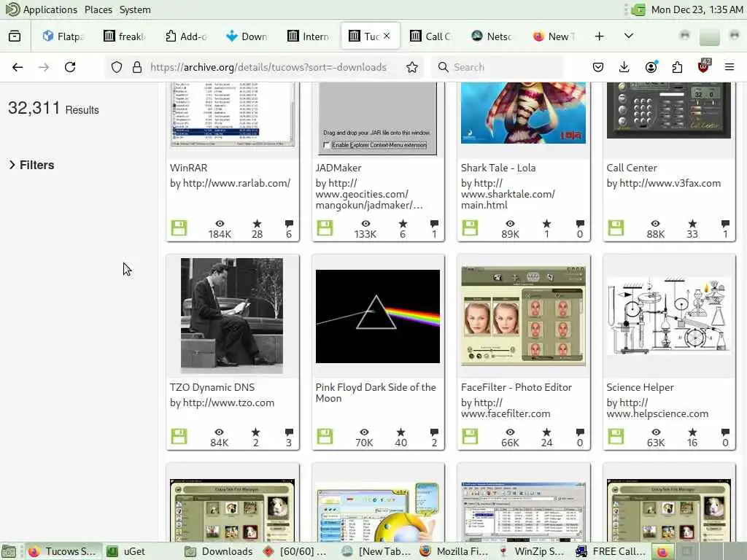Open Firefox hamburger application menu

[729, 67]
